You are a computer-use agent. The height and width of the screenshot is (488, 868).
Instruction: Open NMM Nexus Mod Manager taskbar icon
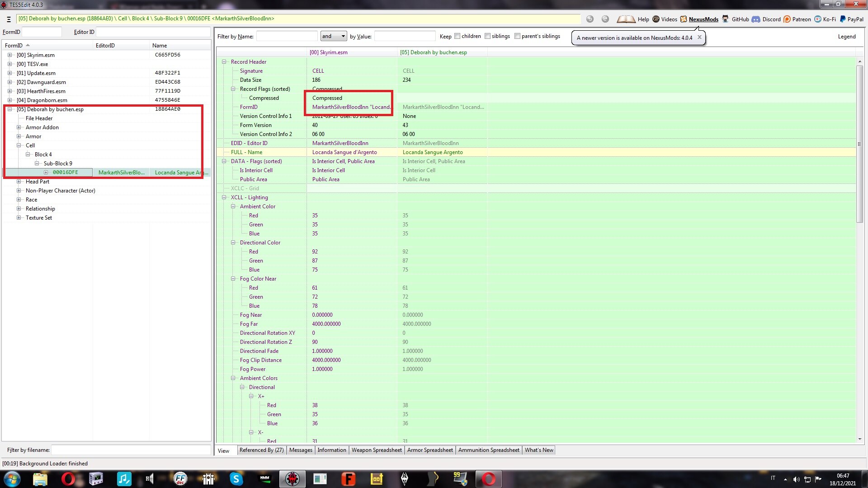(264, 479)
